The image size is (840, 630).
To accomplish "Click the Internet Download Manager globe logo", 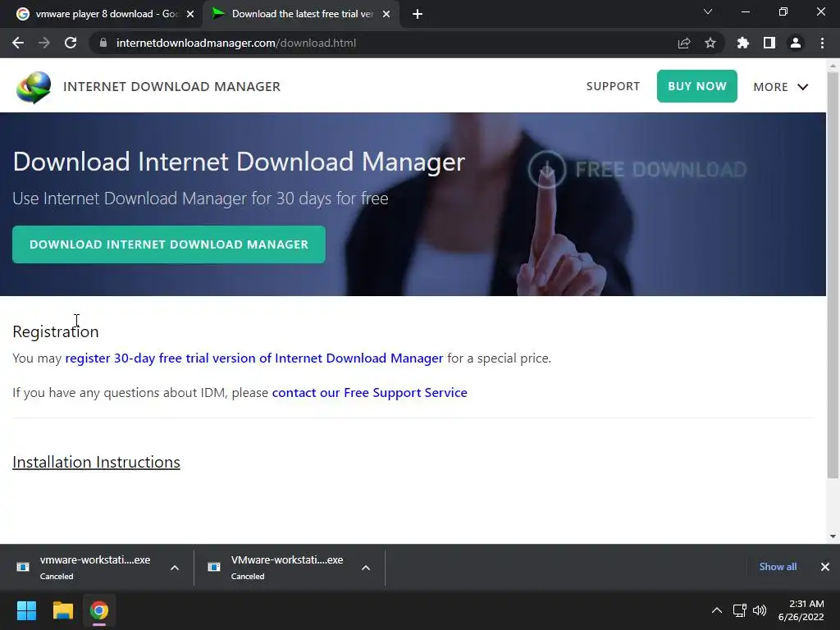I will (34, 87).
